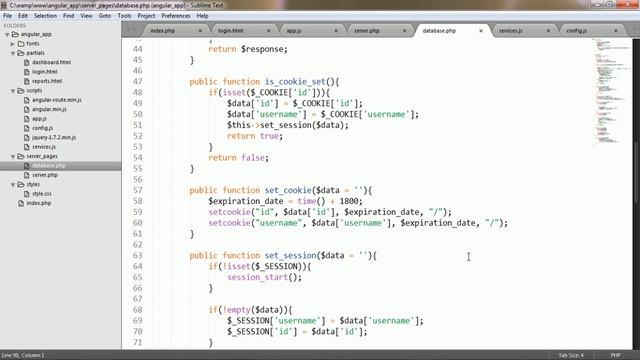The image size is (640, 360).
Task: Click the reports.html file icon
Action: click(27, 81)
